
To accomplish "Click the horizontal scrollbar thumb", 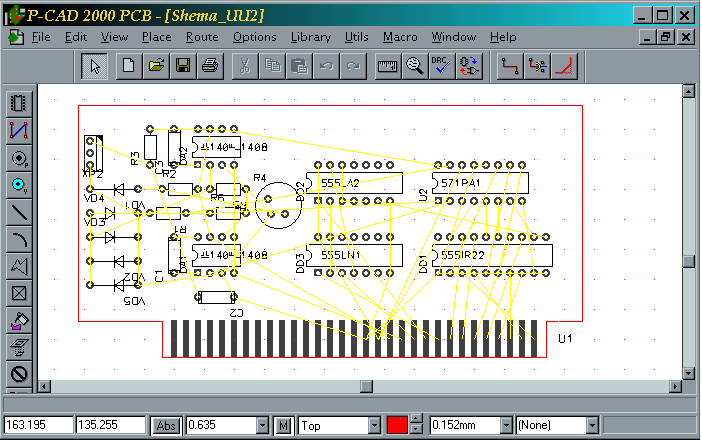I will (x=366, y=386).
